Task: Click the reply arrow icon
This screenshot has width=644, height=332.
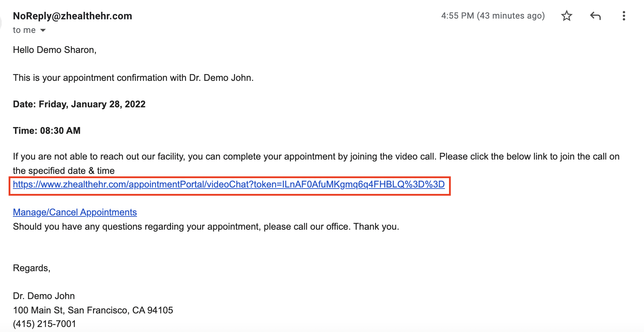Action: (x=595, y=16)
